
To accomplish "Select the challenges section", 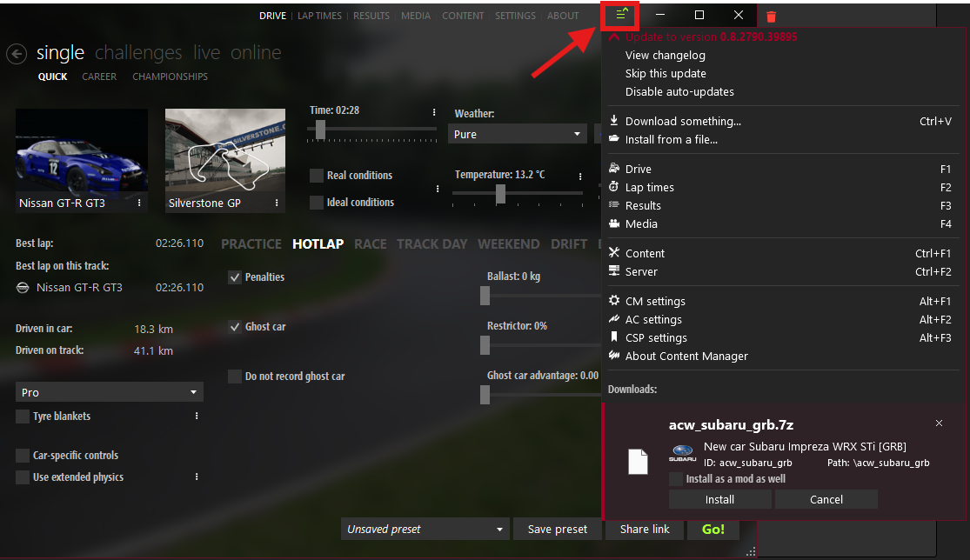I will pos(138,52).
